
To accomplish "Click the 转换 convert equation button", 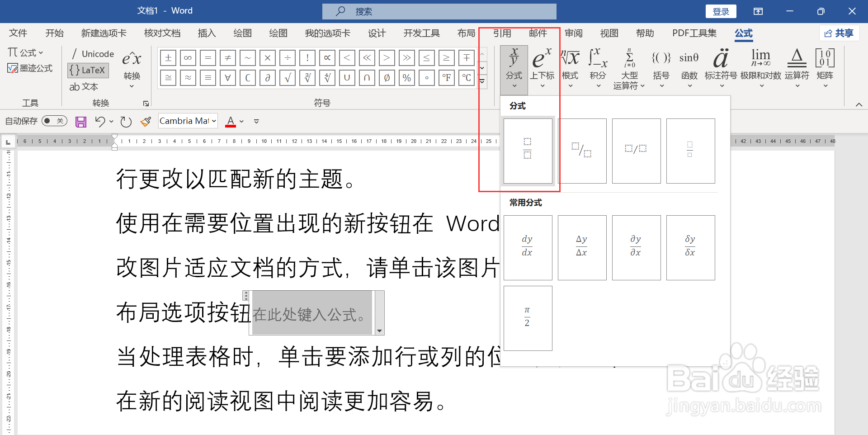I will 132,69.
